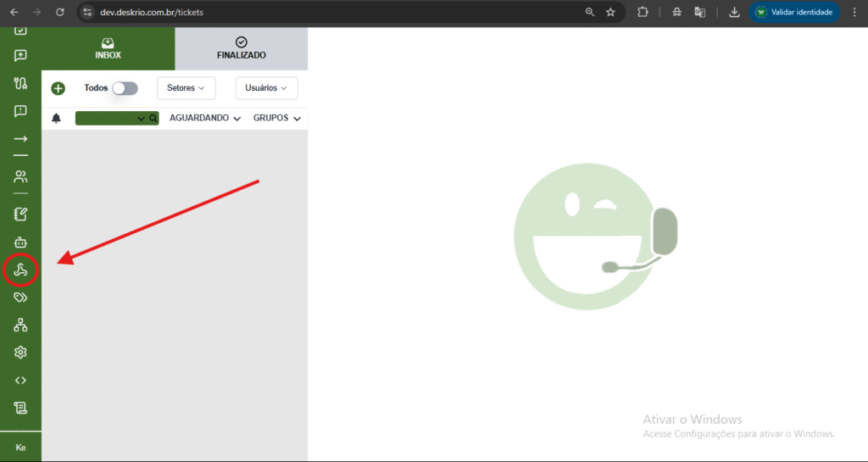This screenshot has width=868, height=462.
Task: Open the chevron in green search field
Action: (142, 119)
